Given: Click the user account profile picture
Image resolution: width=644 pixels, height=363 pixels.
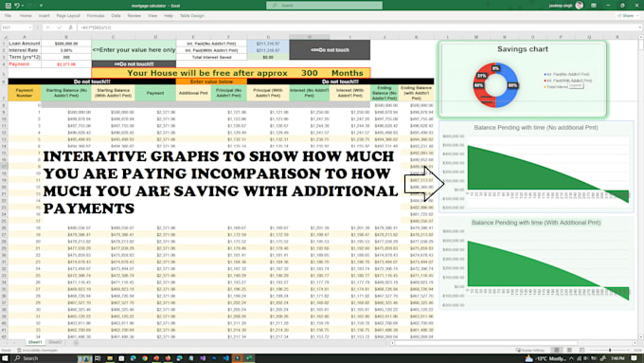Looking at the screenshot, I should pyautogui.click(x=579, y=6).
